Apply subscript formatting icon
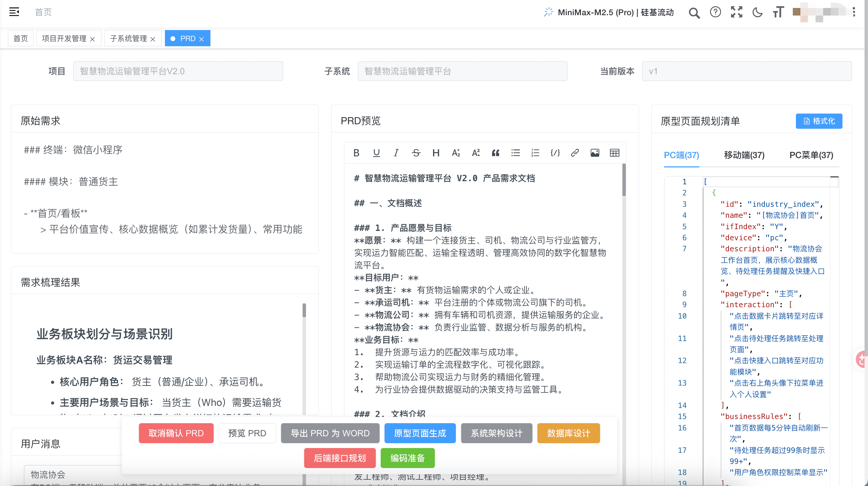The height and width of the screenshot is (486, 868). point(456,153)
